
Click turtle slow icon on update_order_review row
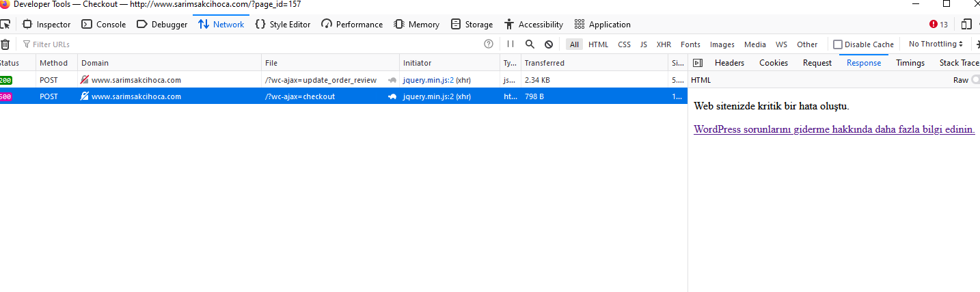[392, 80]
